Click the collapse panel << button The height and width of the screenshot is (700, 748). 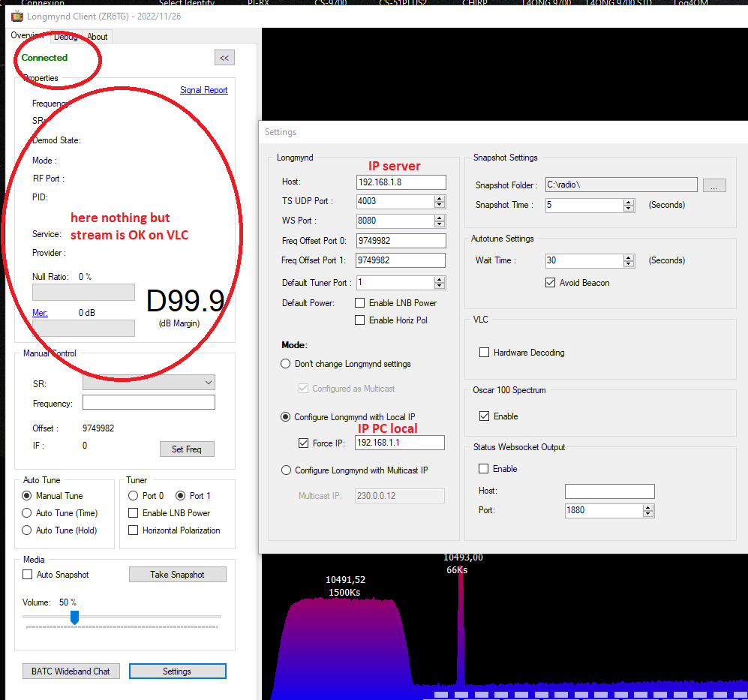[x=224, y=58]
